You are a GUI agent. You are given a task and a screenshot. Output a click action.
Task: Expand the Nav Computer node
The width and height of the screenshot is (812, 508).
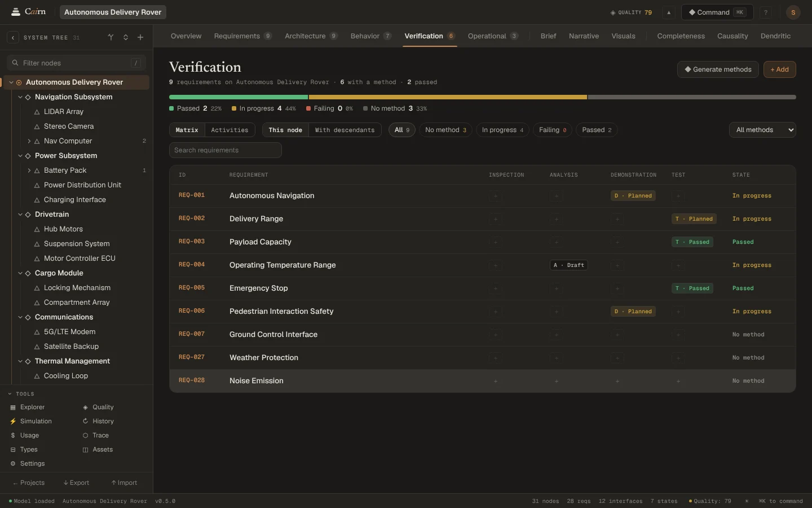29,141
